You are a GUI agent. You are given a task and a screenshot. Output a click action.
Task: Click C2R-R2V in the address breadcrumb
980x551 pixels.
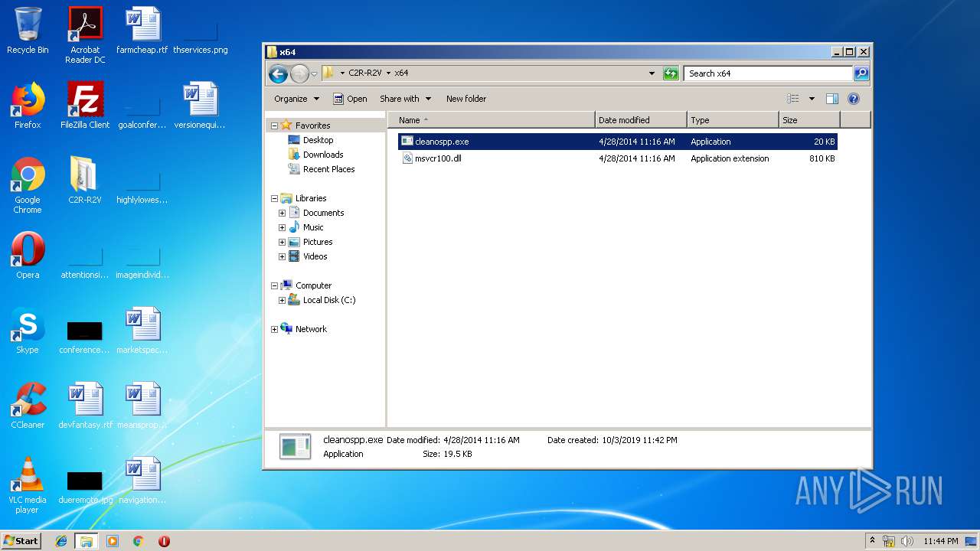[365, 73]
